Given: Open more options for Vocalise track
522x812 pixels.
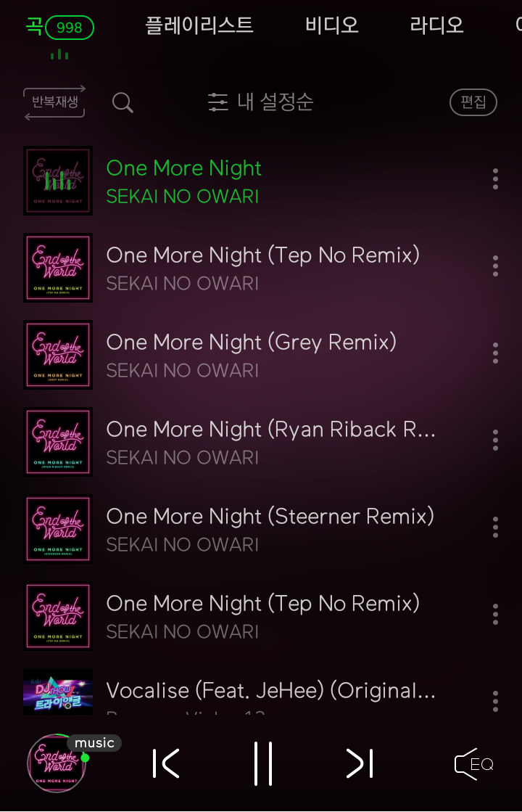Looking at the screenshot, I should click(495, 701).
